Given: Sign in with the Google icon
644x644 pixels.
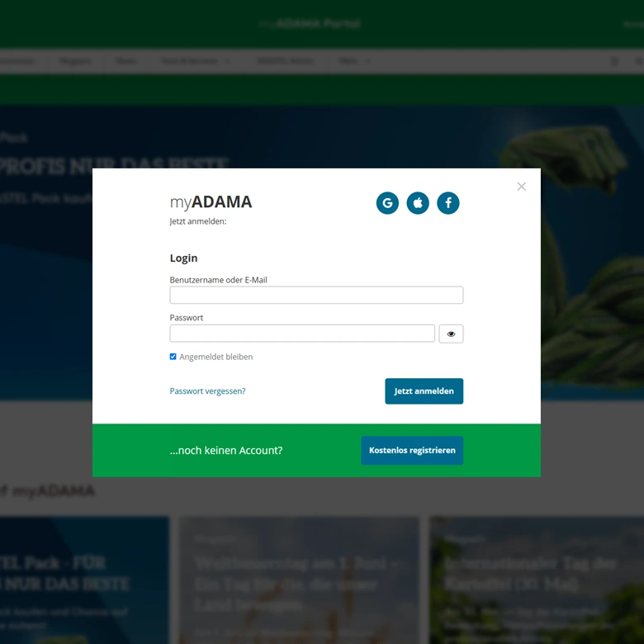Looking at the screenshot, I should [387, 203].
